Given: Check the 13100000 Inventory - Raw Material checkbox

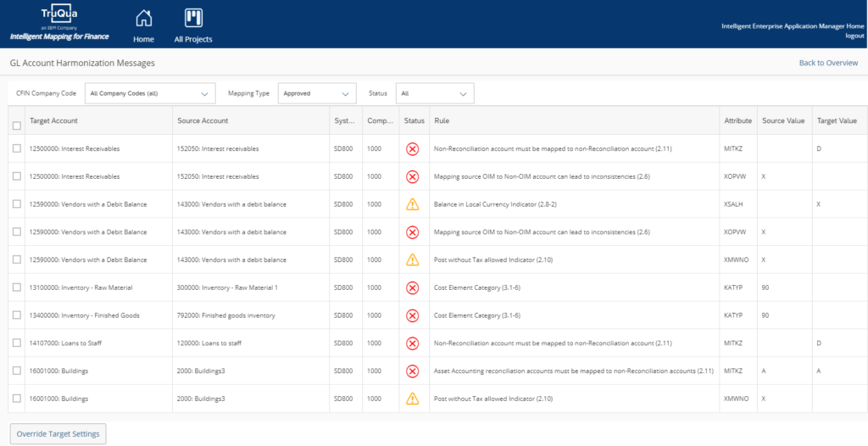Looking at the screenshot, I should point(17,287).
